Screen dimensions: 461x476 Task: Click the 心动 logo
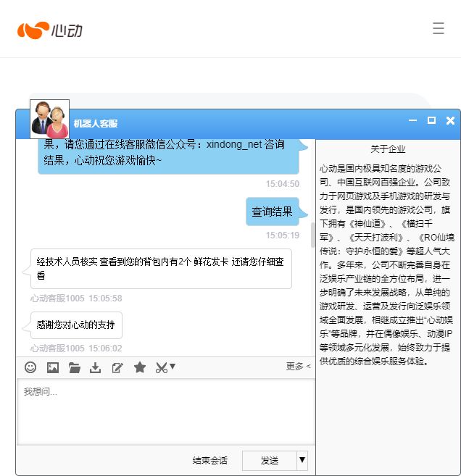(50, 30)
